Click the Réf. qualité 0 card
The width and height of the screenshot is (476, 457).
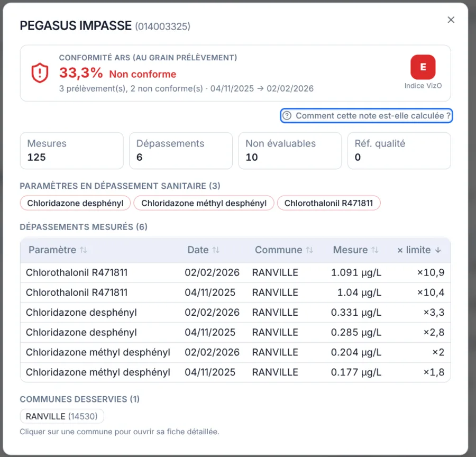(x=399, y=151)
